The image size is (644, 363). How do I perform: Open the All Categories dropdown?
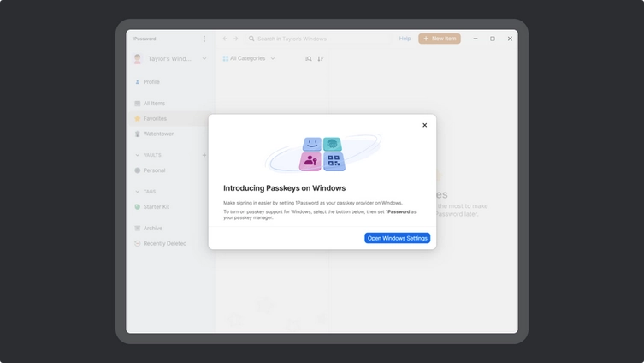pos(249,59)
